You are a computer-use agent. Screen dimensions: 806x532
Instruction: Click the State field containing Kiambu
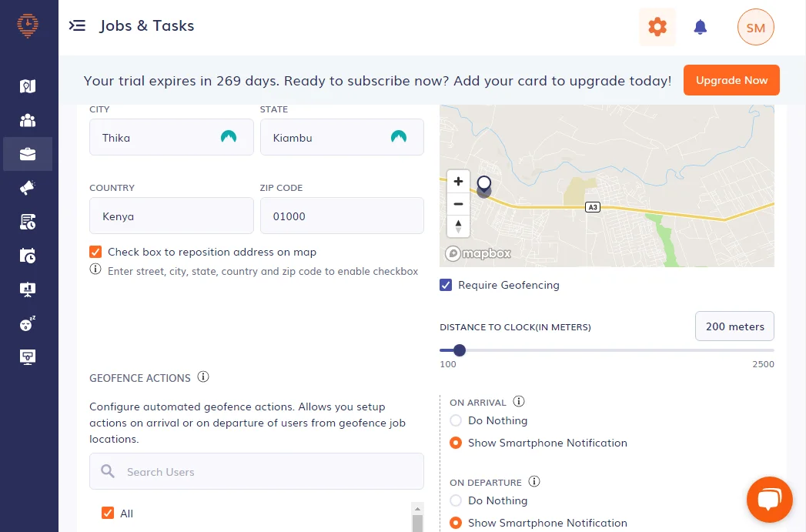pyautogui.click(x=342, y=137)
